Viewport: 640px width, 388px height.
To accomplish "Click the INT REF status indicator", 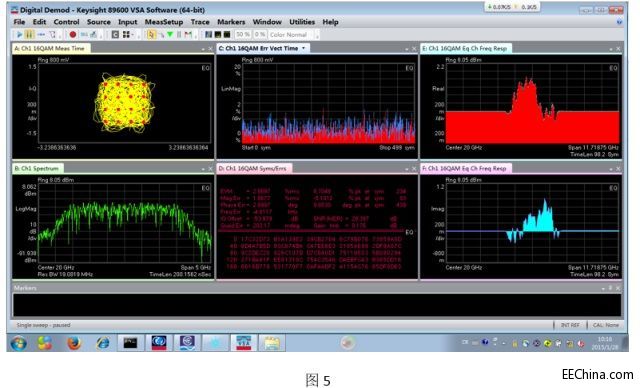I will (570, 325).
